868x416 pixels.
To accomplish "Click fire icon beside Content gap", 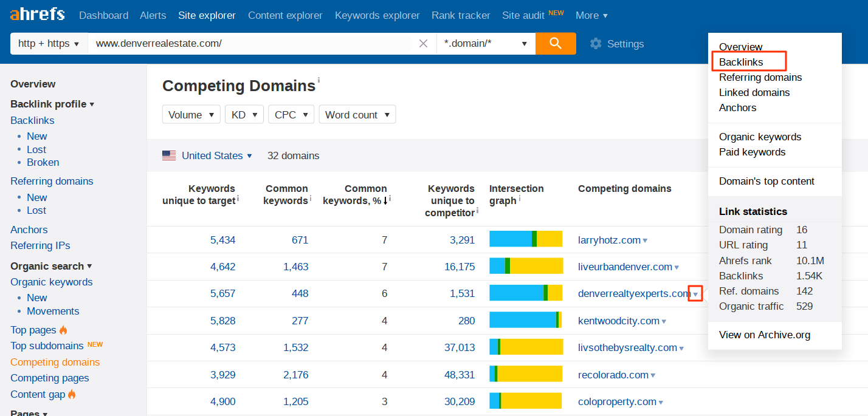I will [72, 394].
